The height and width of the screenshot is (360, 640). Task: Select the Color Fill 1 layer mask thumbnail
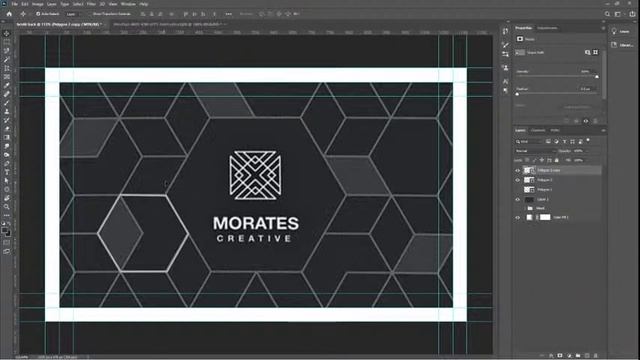[x=545, y=218]
